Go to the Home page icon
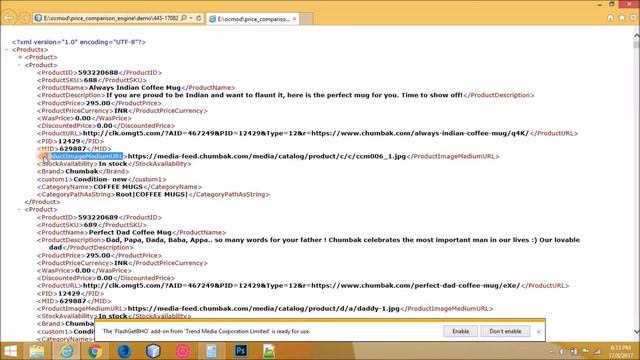This screenshot has height=360, width=640. coord(610,18)
